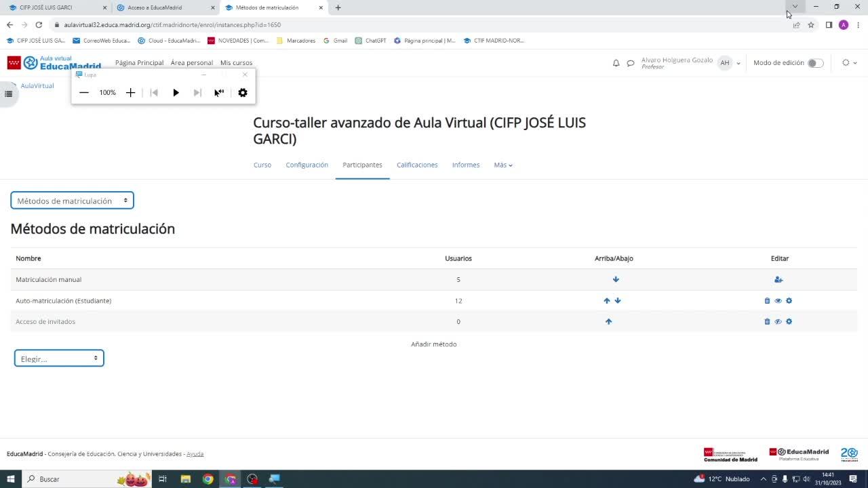Open the Marcadores bookmark folder
868x488 pixels.
296,41
